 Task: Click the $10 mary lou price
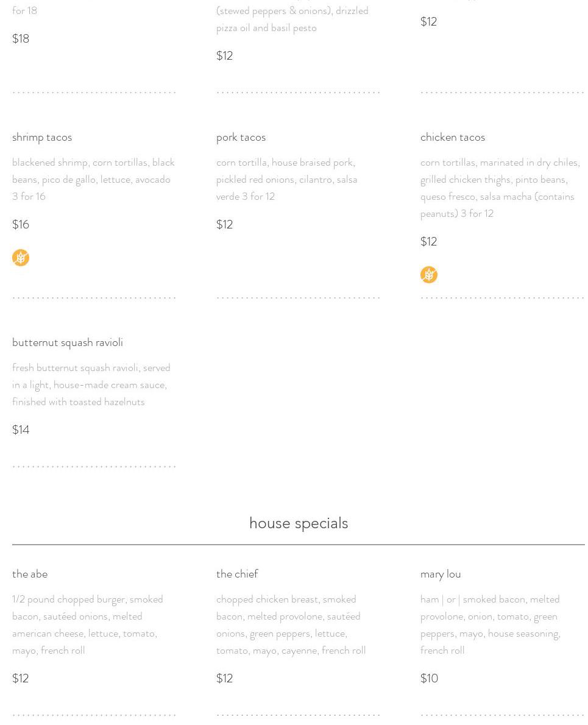point(429,678)
